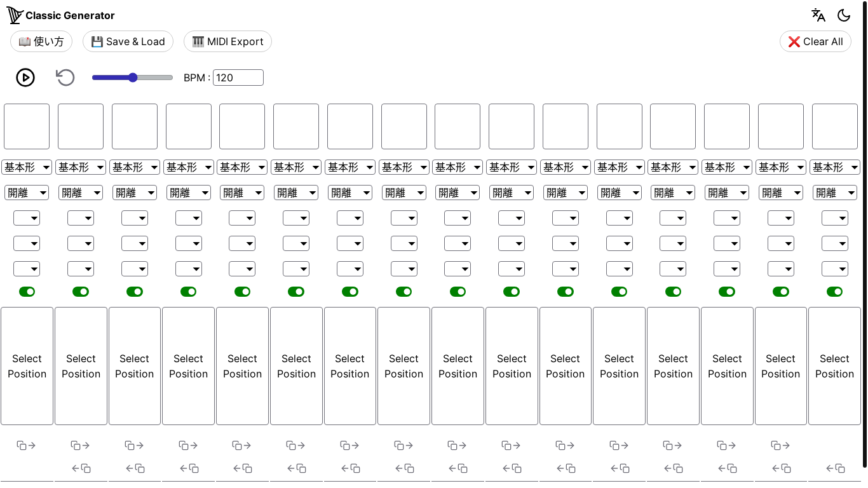Toggle the eighth column's green switch

(404, 292)
